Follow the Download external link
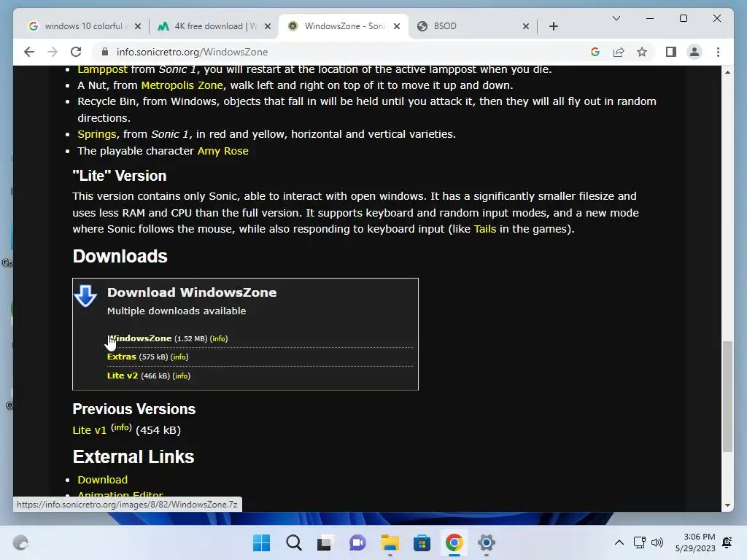The height and width of the screenshot is (560, 747). (x=102, y=480)
